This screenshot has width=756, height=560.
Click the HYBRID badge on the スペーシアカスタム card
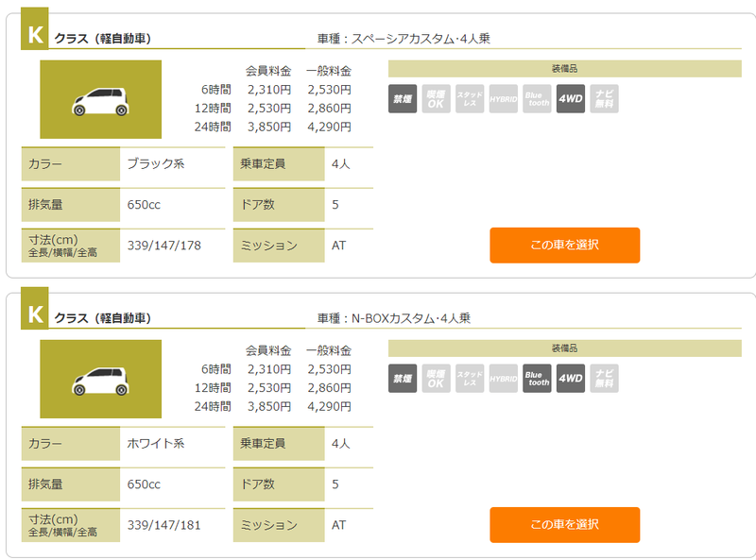[x=503, y=99]
